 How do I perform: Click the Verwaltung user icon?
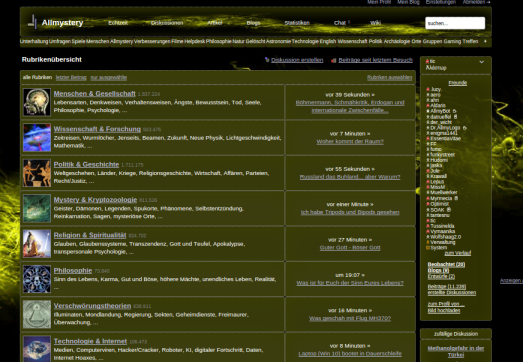428,242
